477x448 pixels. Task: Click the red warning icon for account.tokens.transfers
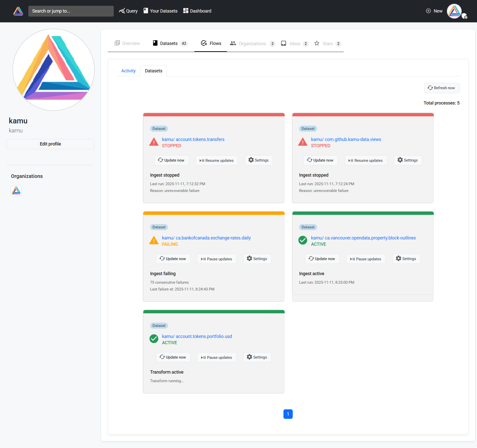tap(154, 142)
